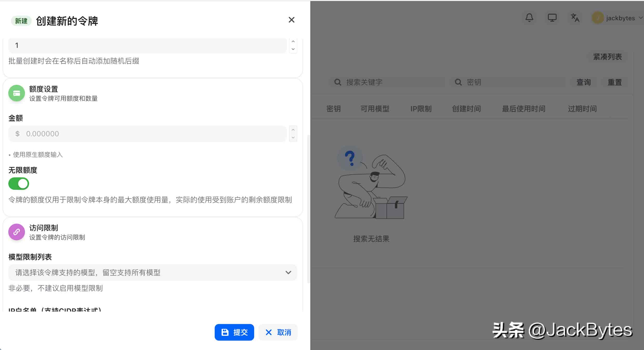Toggle the 无限额度 switch off
The height and width of the screenshot is (350, 644).
tap(19, 184)
